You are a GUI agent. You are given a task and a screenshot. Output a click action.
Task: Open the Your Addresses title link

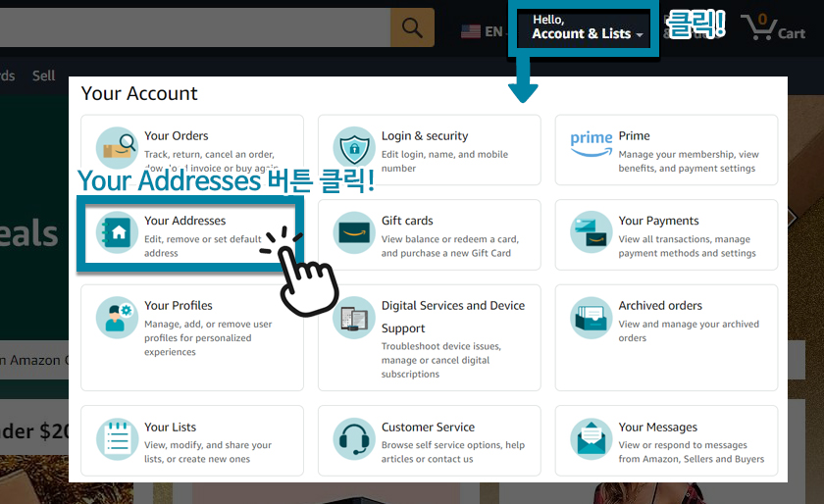(x=185, y=221)
